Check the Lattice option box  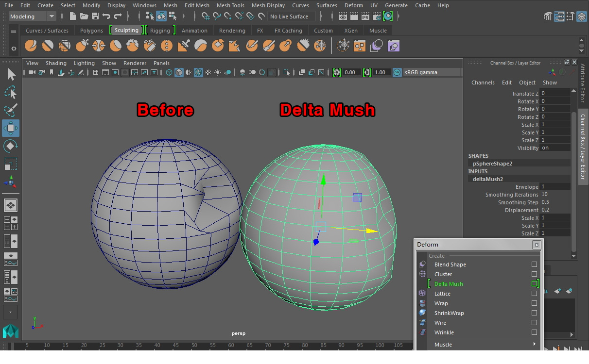[534, 294]
